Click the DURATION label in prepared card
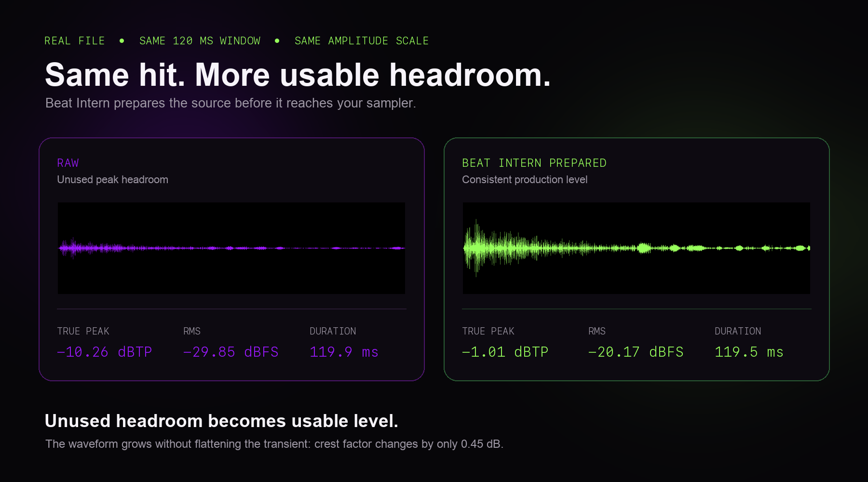868x482 pixels. click(x=738, y=331)
